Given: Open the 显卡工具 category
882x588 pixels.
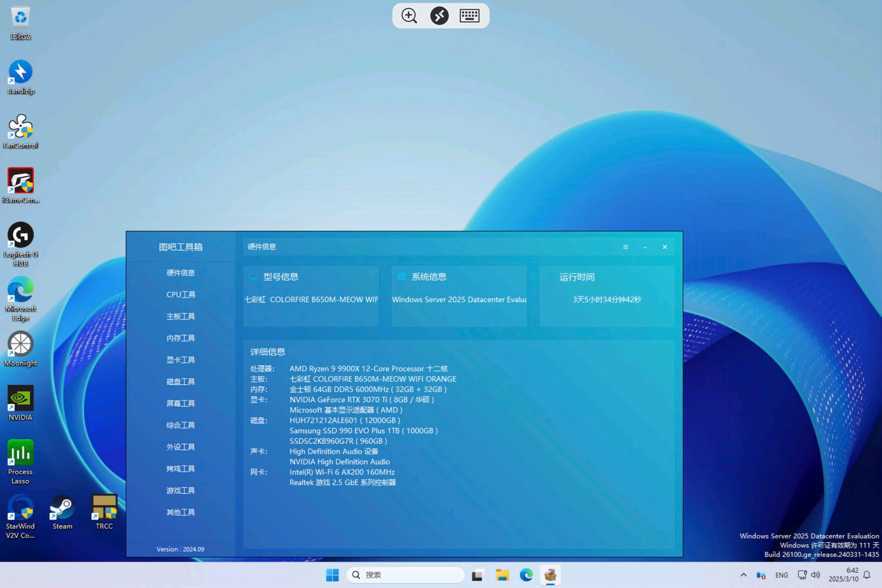Looking at the screenshot, I should coord(181,360).
